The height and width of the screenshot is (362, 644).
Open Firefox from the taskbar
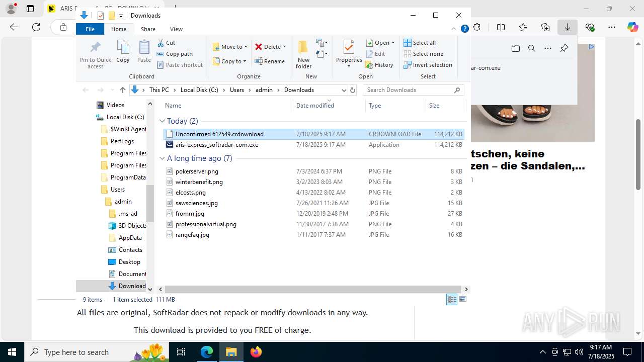point(256,352)
